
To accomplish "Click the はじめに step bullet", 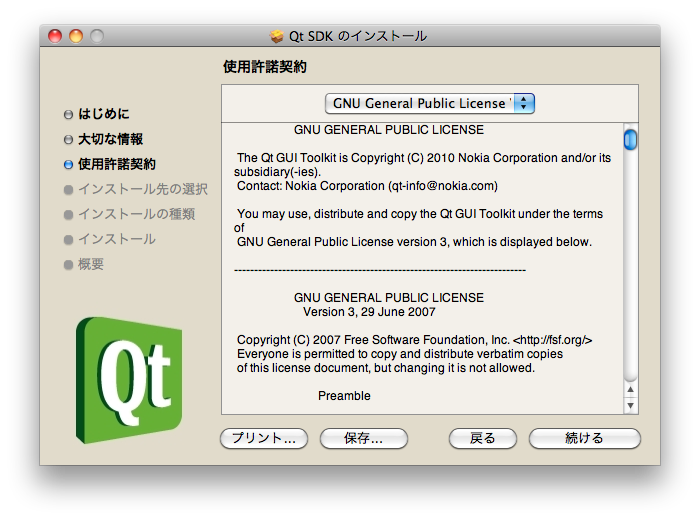I will click(68, 115).
